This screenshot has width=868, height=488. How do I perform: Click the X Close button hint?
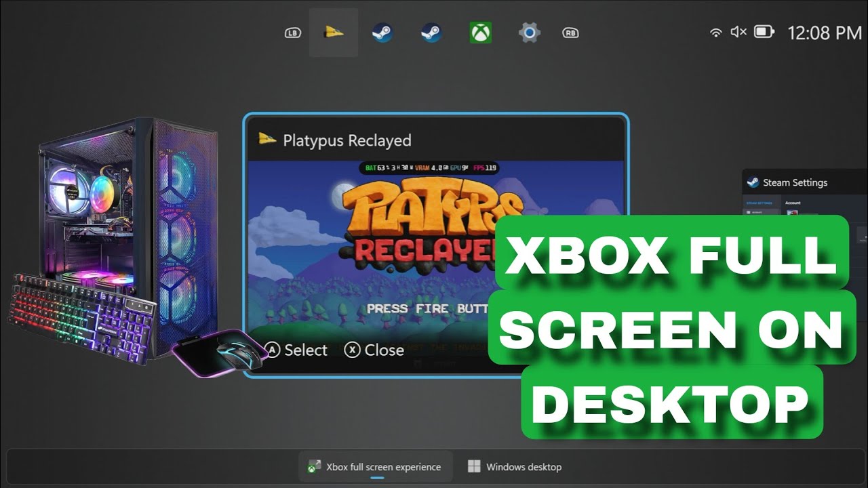[374, 350]
